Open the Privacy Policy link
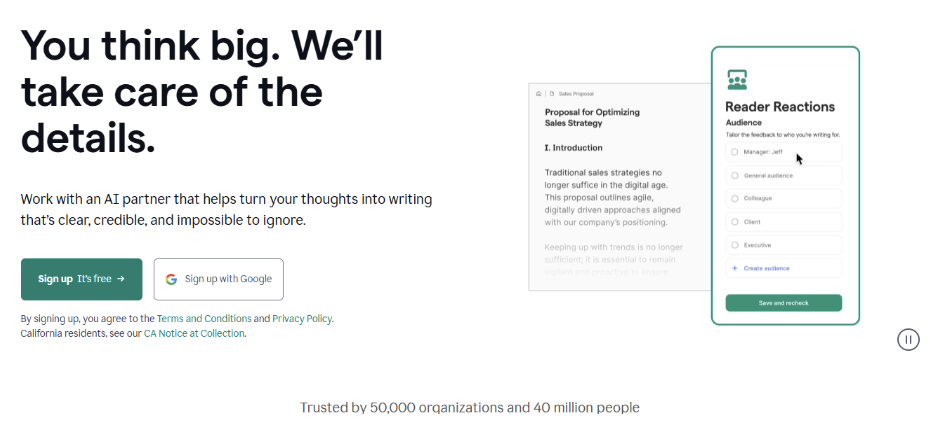This screenshot has width=930, height=428. coord(302,319)
